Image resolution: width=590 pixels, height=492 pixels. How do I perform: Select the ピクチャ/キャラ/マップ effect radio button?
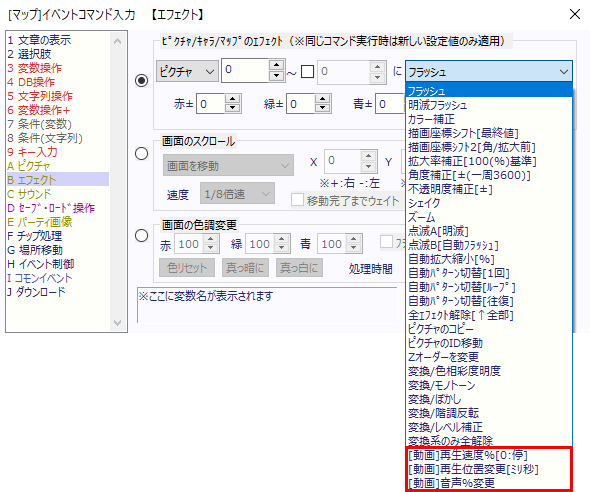coord(141,80)
